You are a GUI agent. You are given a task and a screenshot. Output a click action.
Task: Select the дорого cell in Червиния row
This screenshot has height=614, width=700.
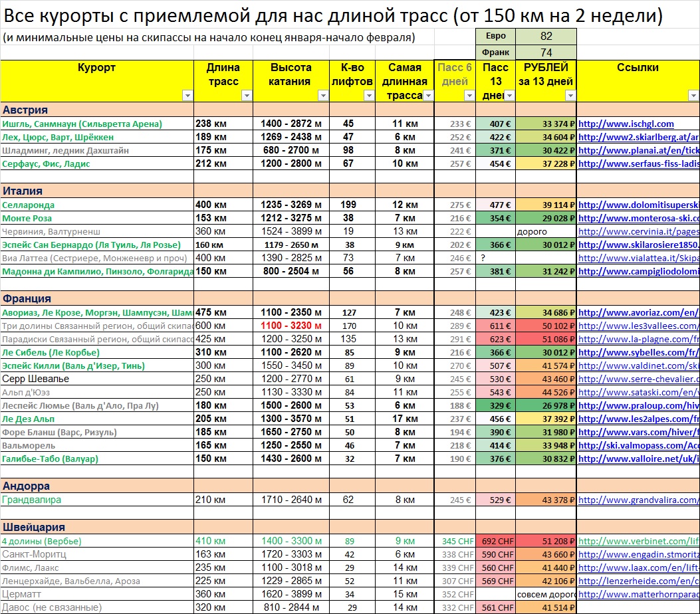[x=546, y=232]
